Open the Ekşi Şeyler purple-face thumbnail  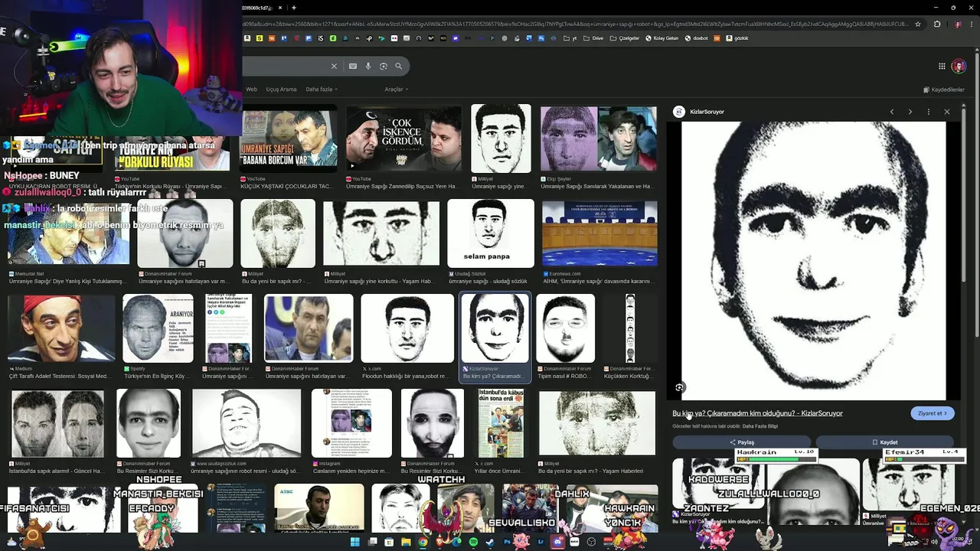pyautogui.click(x=598, y=139)
